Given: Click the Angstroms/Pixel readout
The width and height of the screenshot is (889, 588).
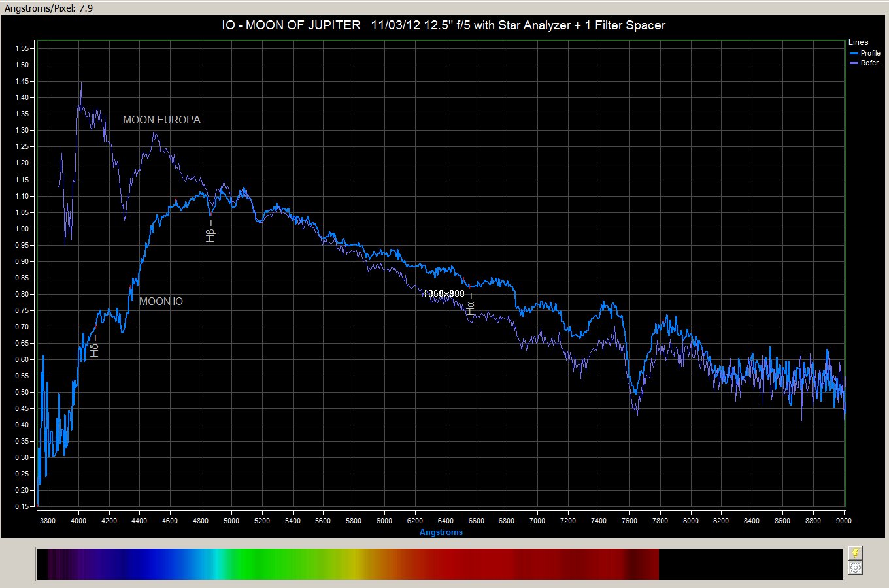Looking at the screenshot, I should [48, 8].
